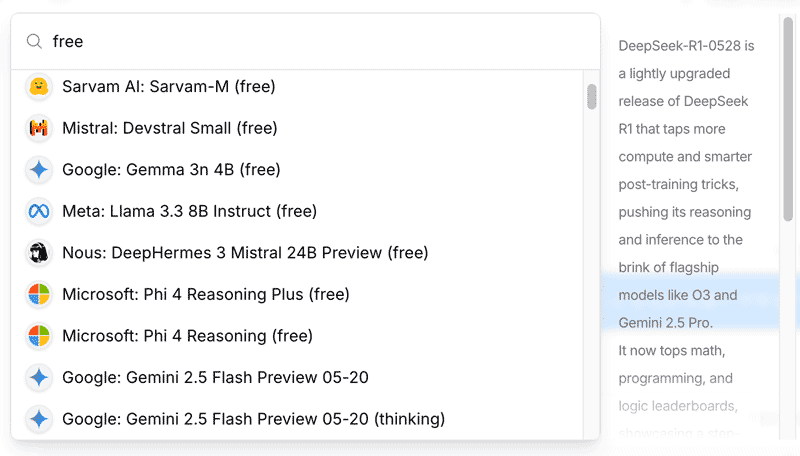This screenshot has height=456, width=800.
Task: Select Sarvam AI: Sarvam-M (free)
Action: [297, 86]
